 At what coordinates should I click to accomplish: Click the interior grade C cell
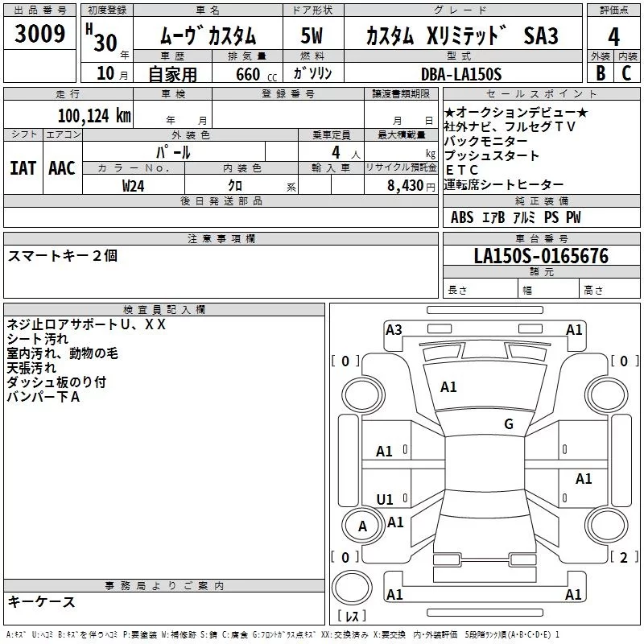click(626, 73)
